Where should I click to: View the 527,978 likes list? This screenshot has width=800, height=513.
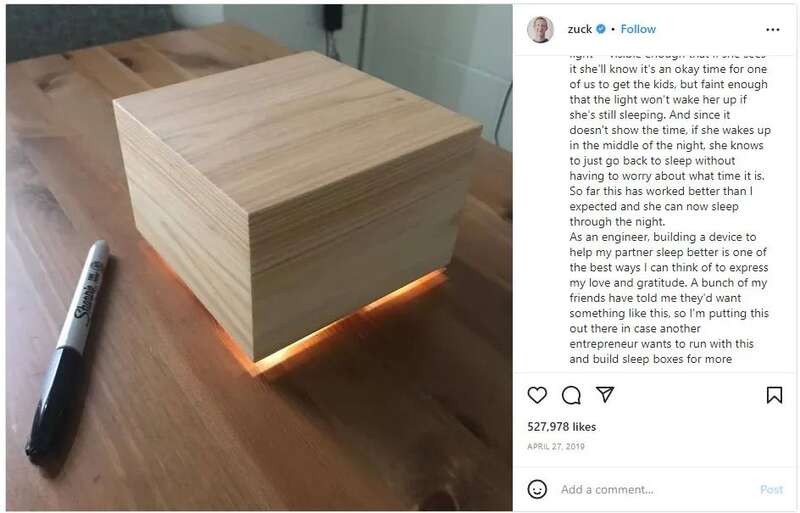[x=561, y=427]
